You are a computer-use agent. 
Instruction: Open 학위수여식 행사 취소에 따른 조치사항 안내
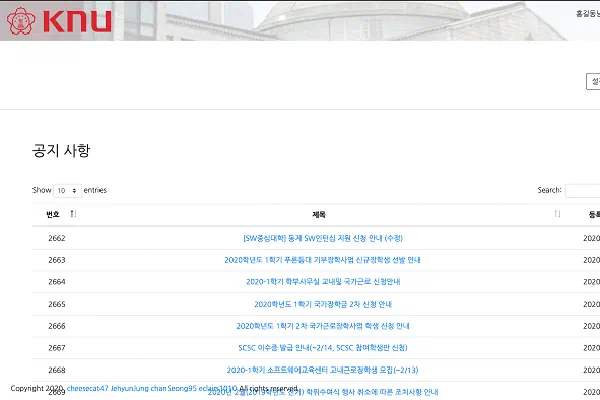tap(323, 392)
